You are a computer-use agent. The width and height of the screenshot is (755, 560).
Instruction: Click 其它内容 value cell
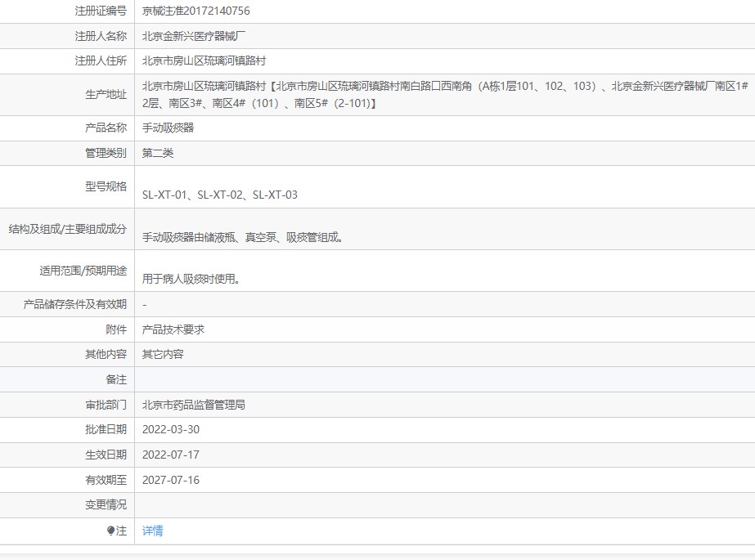pyautogui.click(x=163, y=355)
